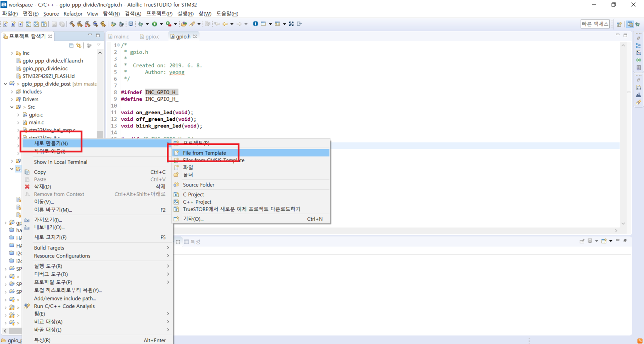Select STM32F429ZI_FLASH.ld in project tree

click(48, 76)
